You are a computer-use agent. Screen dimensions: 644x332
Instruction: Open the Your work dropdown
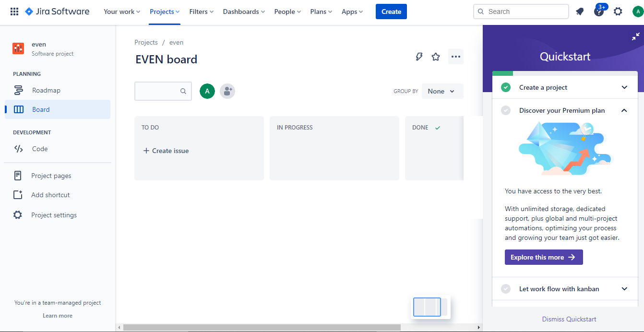[122, 12]
